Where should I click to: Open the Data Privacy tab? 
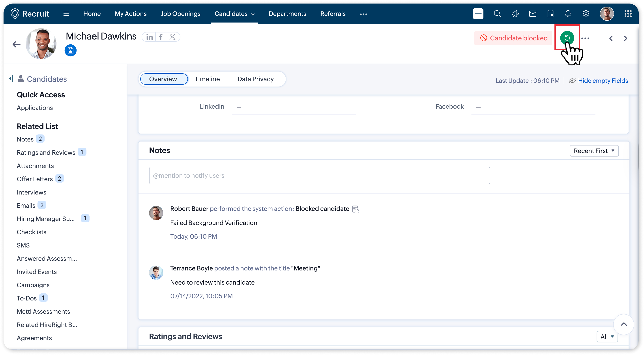255,79
